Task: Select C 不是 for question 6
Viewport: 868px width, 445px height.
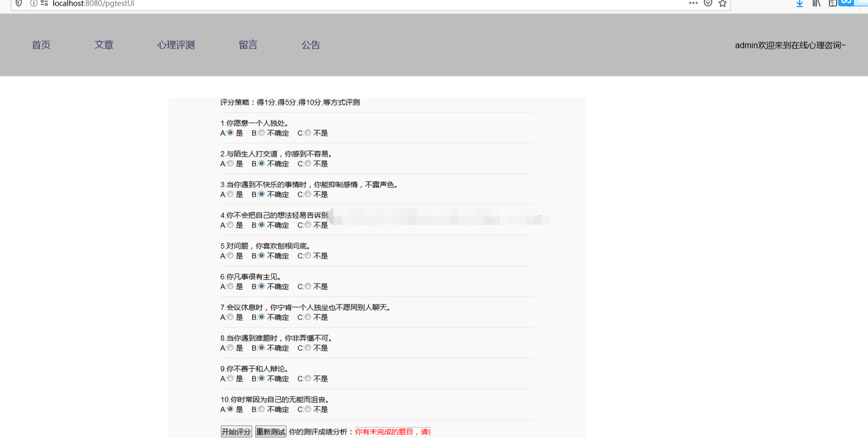Action: tap(308, 286)
